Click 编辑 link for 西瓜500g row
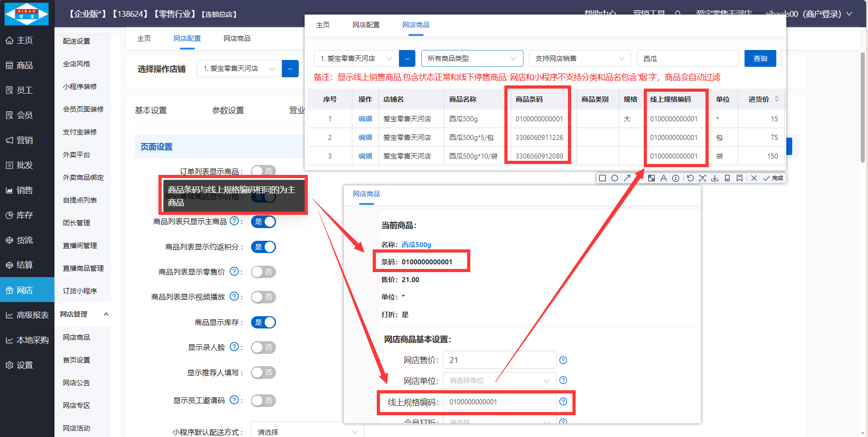The image size is (868, 437). tap(365, 119)
